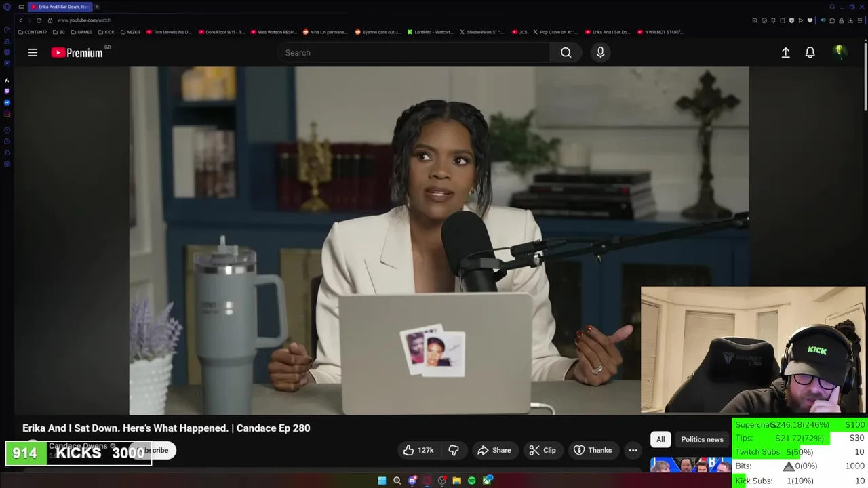The image size is (868, 488).
Task: Open the Windows Start menu
Action: [x=382, y=481]
